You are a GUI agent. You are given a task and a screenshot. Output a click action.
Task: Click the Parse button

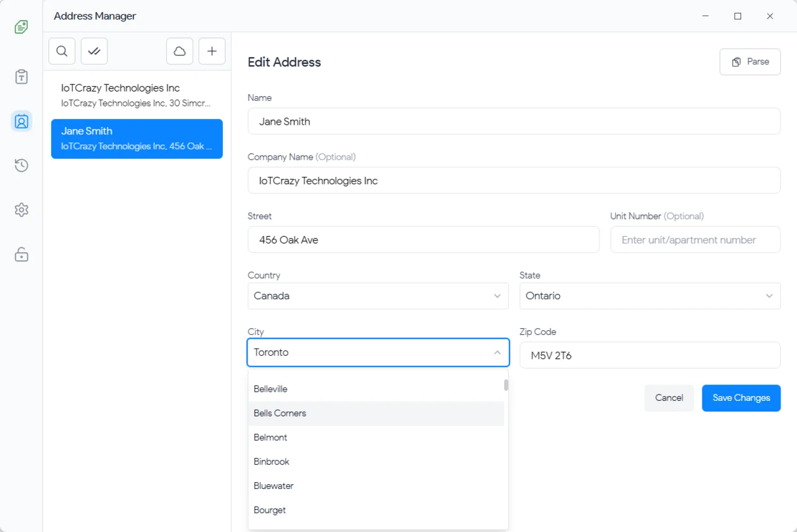coord(749,62)
